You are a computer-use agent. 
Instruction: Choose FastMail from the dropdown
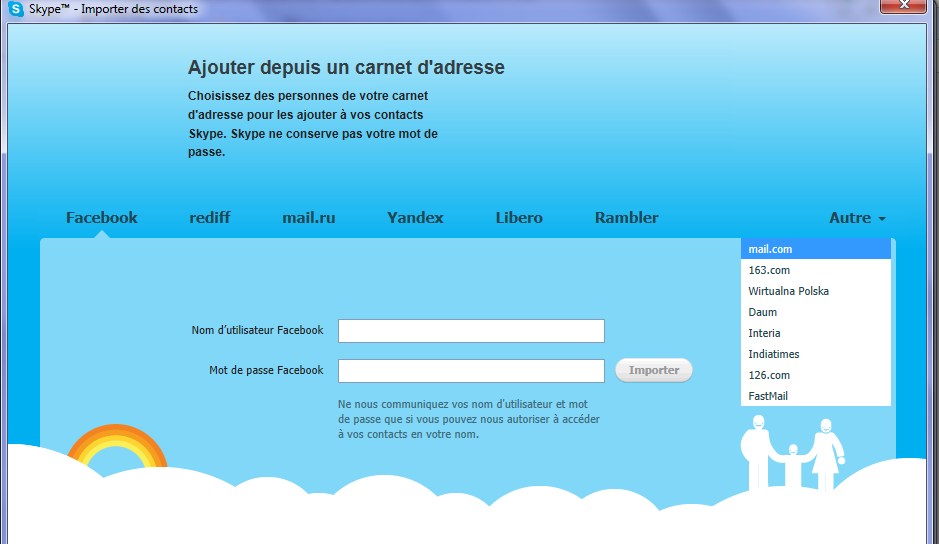pyautogui.click(x=816, y=396)
